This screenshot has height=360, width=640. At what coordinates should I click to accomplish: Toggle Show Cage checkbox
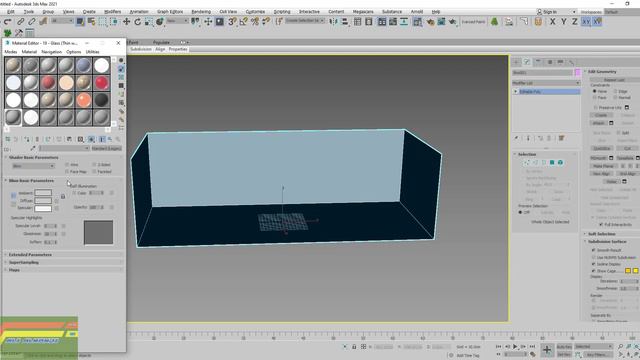(x=593, y=271)
